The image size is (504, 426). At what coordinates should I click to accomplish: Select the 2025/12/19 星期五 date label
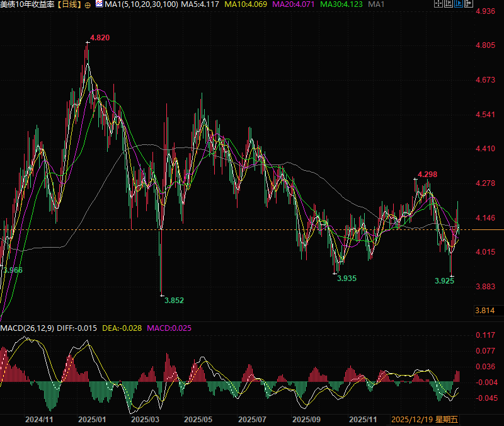[x=425, y=419]
